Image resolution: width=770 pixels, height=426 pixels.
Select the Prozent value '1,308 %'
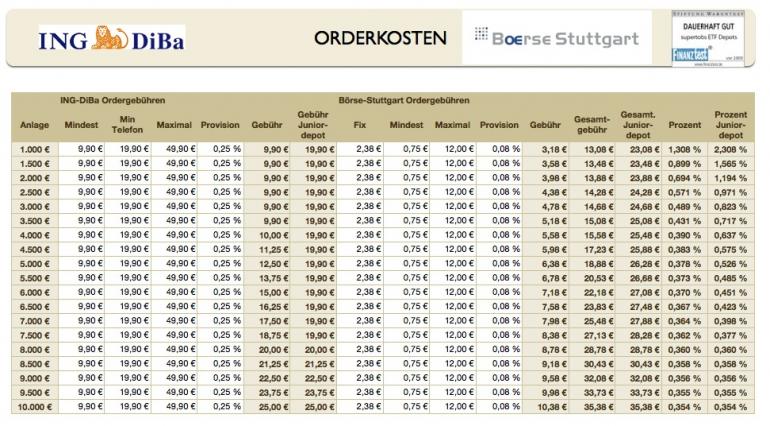click(x=685, y=149)
